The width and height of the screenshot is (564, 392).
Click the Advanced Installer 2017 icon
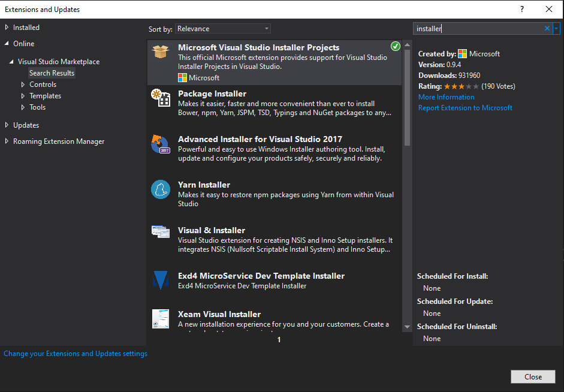point(161,143)
